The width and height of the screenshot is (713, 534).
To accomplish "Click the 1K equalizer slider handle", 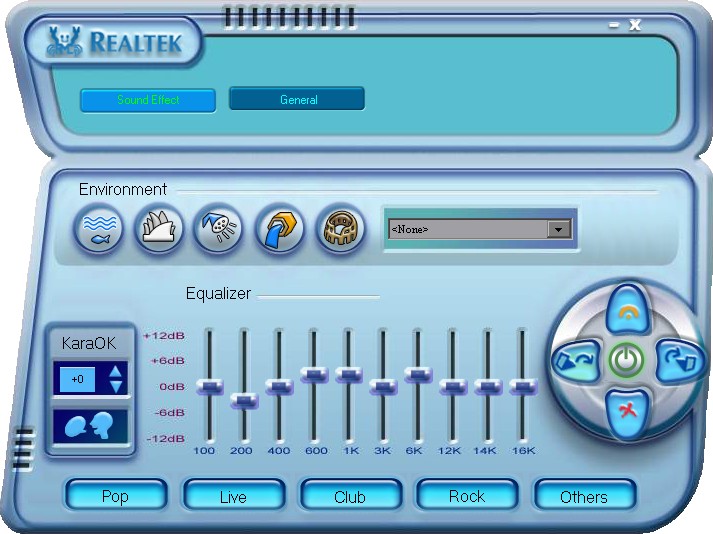I will coord(348,375).
